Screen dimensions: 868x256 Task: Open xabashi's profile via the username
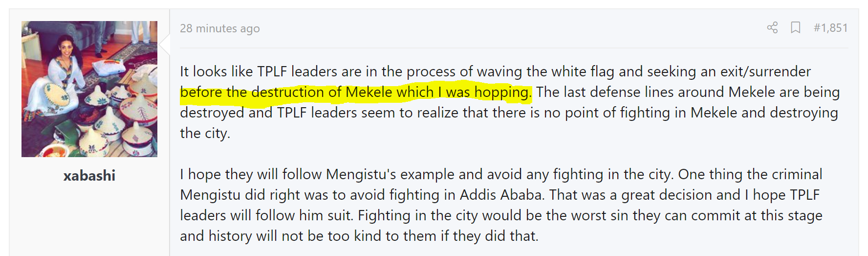(x=89, y=176)
